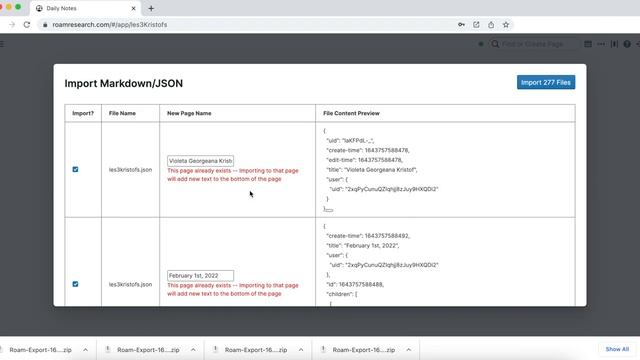Go forward with the browser forward arrow

point(12,24)
